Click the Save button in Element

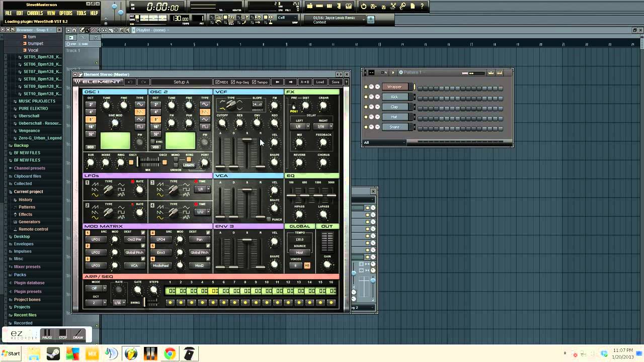point(335,82)
